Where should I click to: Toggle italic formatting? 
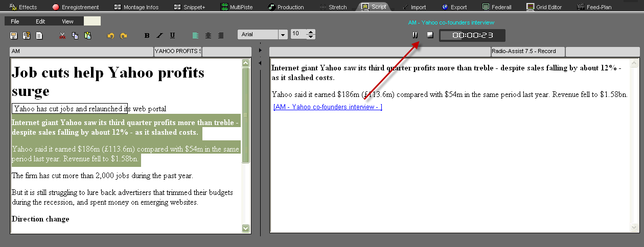159,35
